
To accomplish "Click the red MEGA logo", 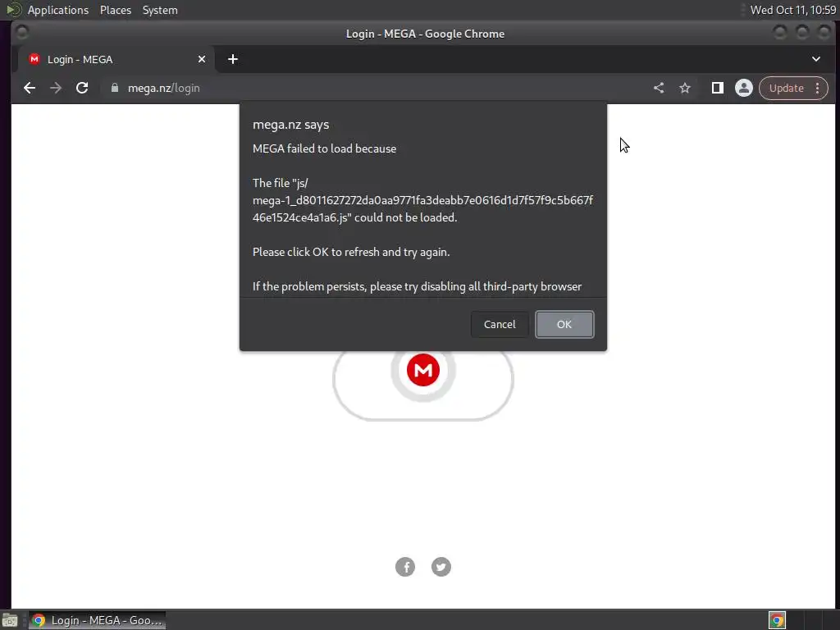I will coord(423,370).
